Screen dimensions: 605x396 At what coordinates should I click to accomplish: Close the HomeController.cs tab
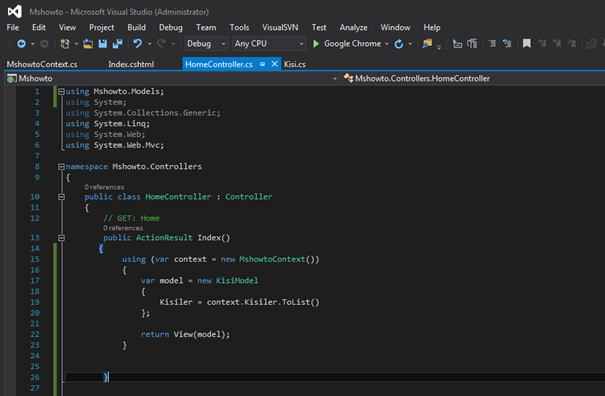click(274, 64)
